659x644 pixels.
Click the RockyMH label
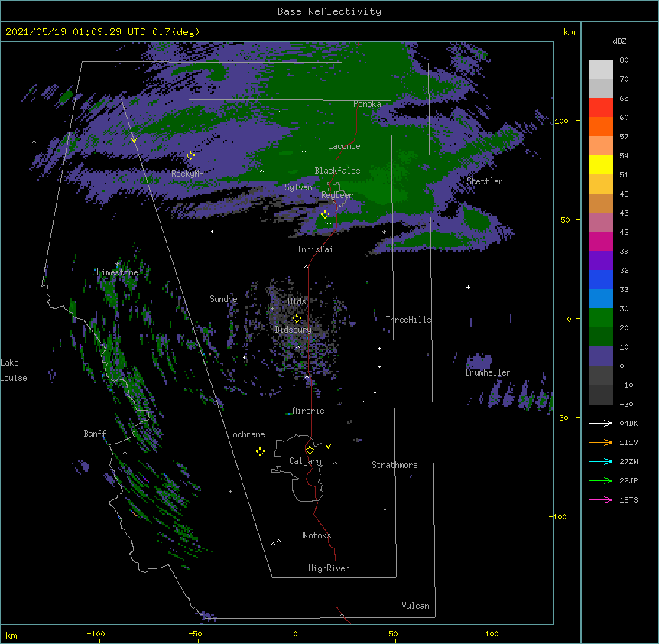click(187, 174)
